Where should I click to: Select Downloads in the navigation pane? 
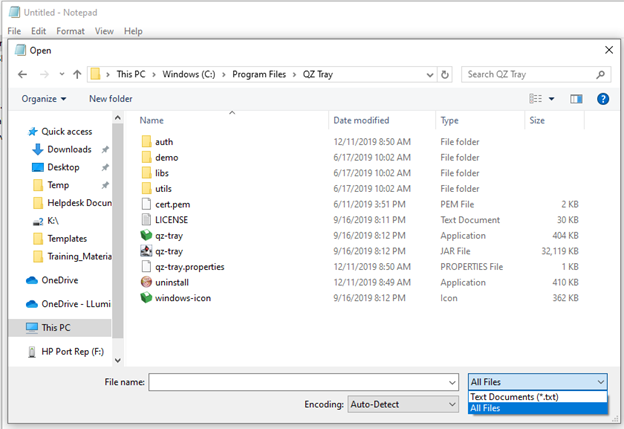pyautogui.click(x=69, y=149)
